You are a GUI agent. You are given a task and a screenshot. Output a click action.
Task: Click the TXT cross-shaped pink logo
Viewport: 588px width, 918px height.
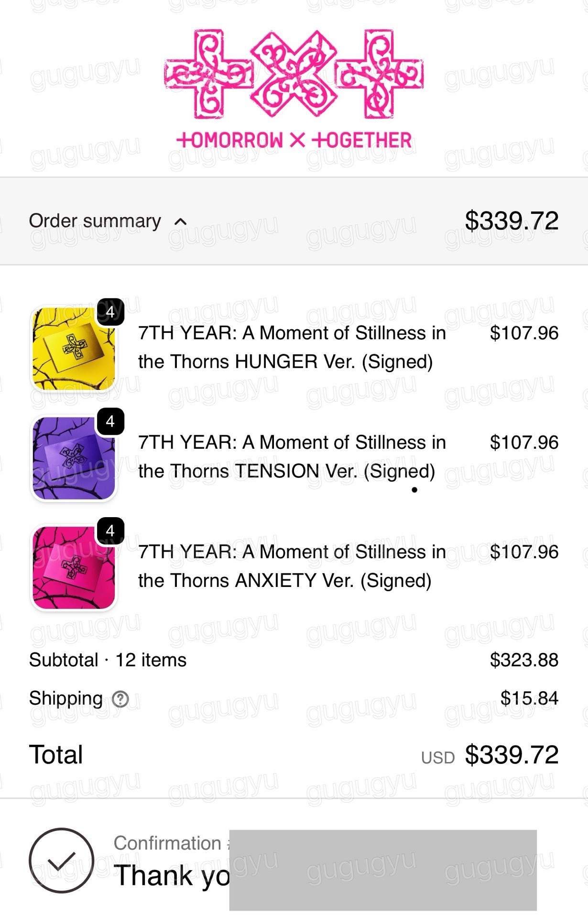pos(294,73)
